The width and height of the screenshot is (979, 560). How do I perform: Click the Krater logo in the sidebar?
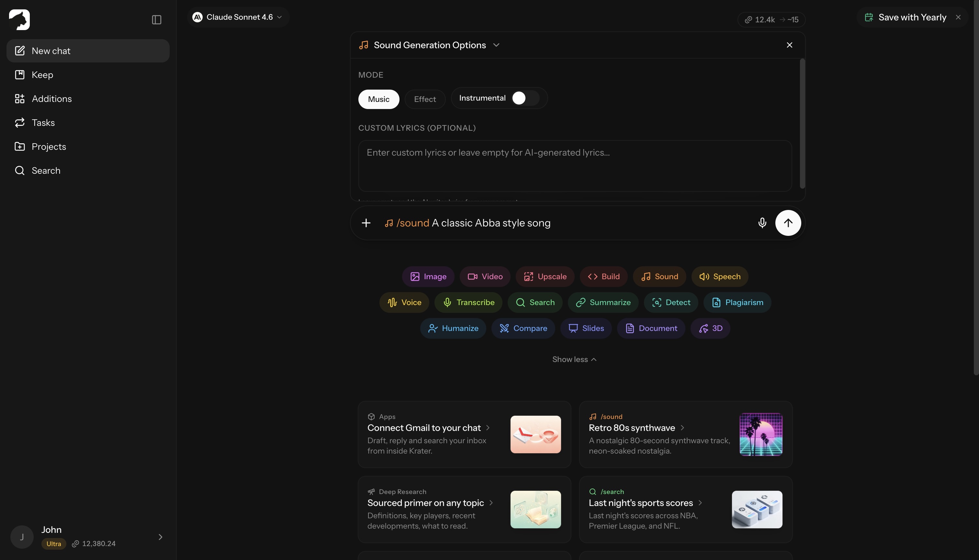19,20
